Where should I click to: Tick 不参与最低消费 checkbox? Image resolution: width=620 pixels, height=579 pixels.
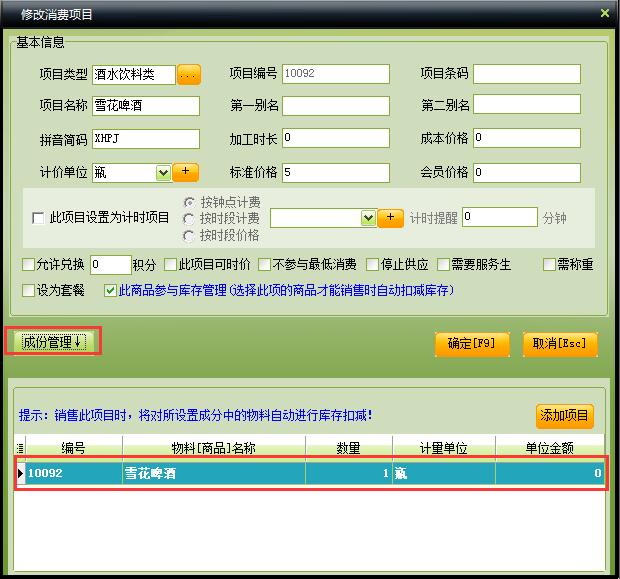pos(264,264)
